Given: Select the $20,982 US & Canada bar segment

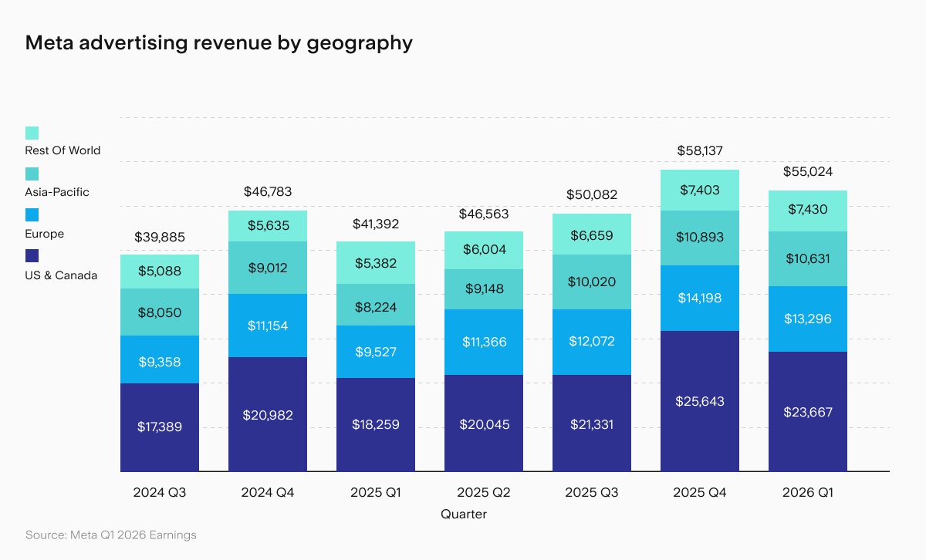Looking at the screenshot, I should [x=268, y=414].
